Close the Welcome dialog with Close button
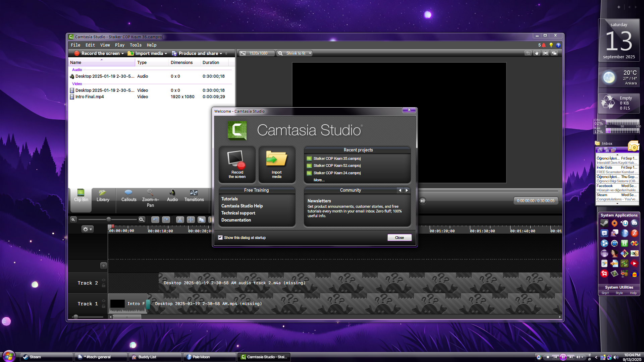The height and width of the screenshot is (362, 644). pos(399,238)
